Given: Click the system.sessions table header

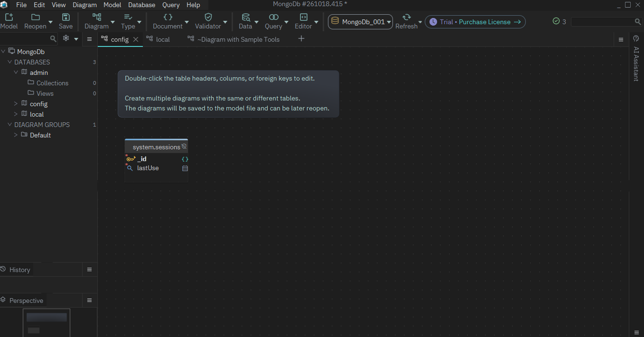Looking at the screenshot, I should point(156,147).
